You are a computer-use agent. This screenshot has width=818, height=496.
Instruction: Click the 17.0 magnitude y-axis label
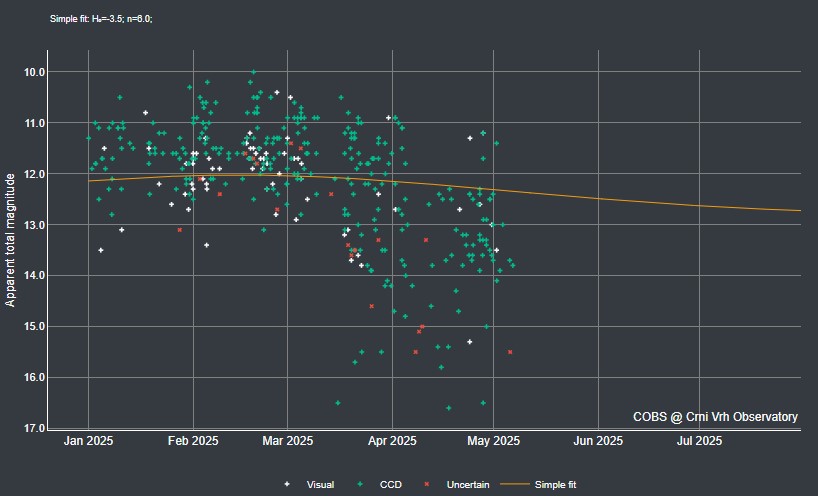(x=34, y=428)
